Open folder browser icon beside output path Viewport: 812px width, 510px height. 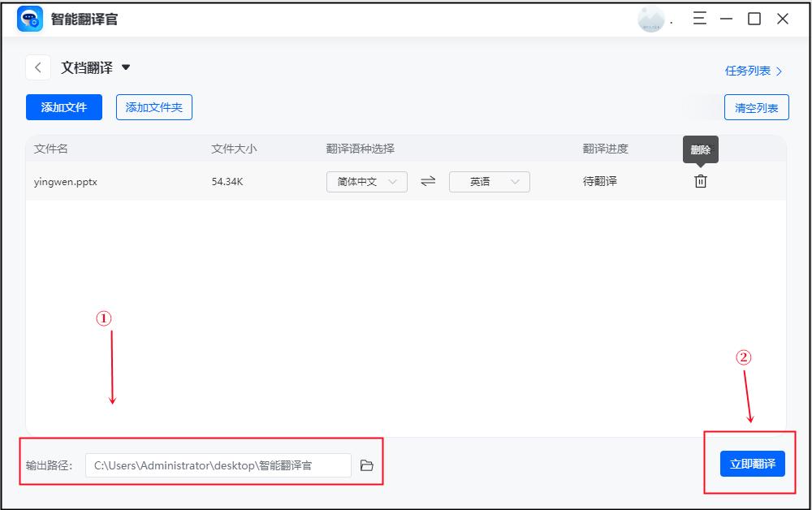tap(367, 465)
